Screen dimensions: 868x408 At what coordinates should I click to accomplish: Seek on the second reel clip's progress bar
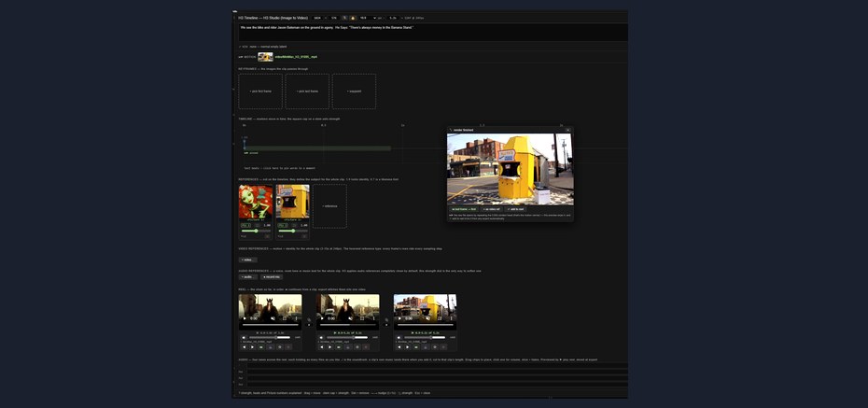click(347, 325)
